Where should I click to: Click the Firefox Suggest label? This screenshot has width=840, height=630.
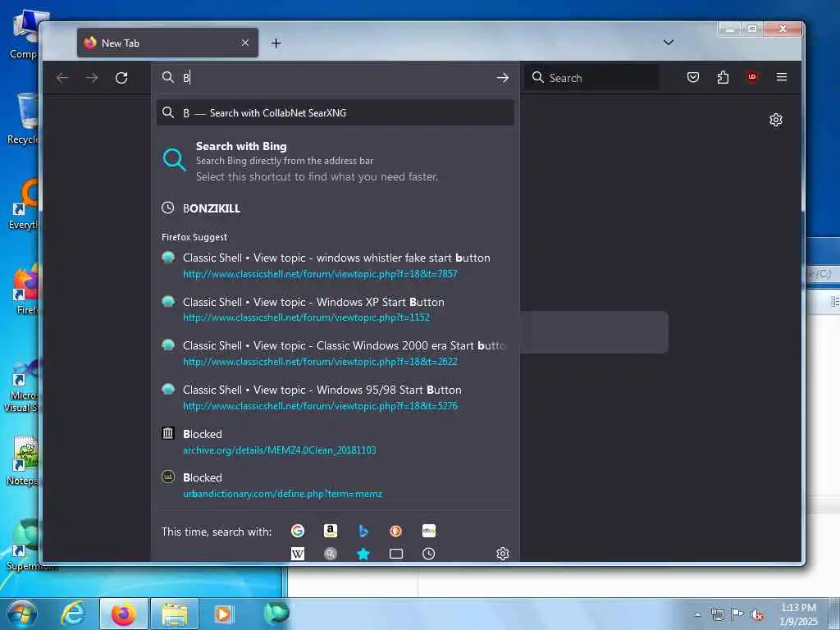194,237
